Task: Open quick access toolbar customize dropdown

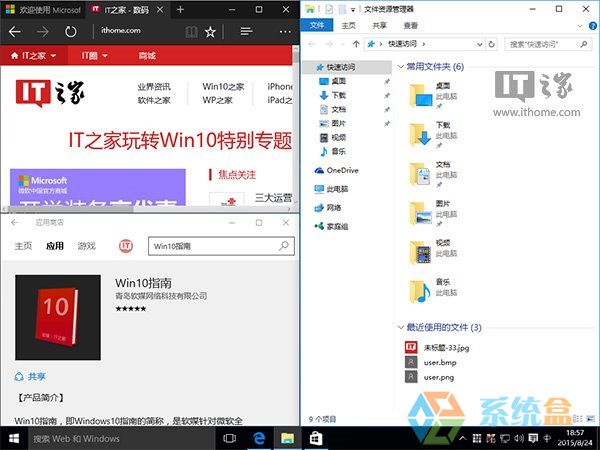Action: coord(352,10)
